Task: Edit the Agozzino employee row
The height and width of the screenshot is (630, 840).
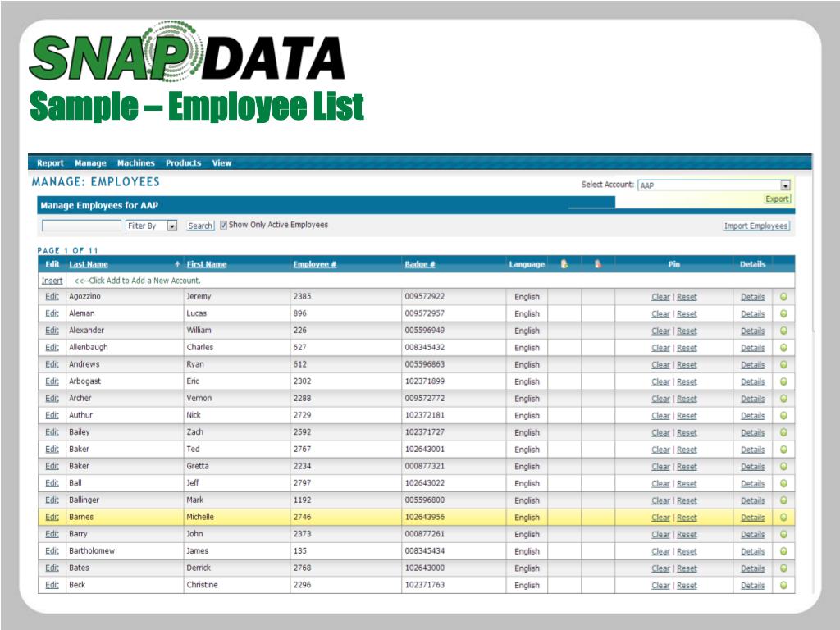Action: 52,296
